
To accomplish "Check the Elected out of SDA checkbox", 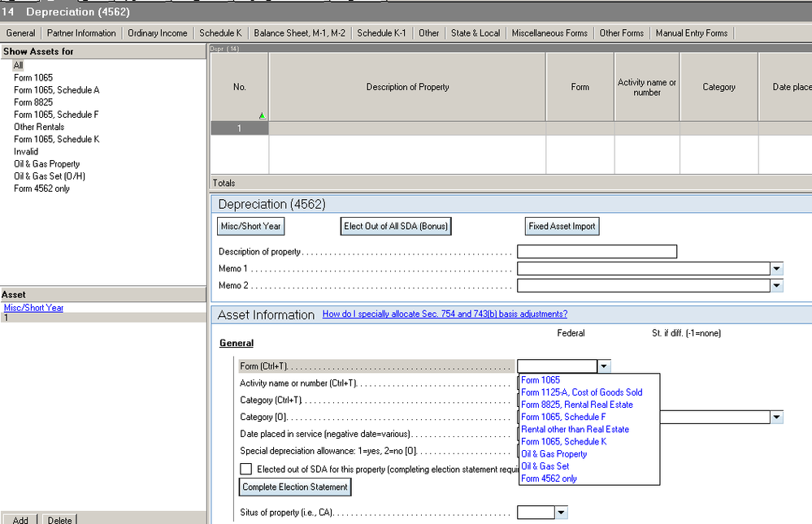I will click(245, 469).
